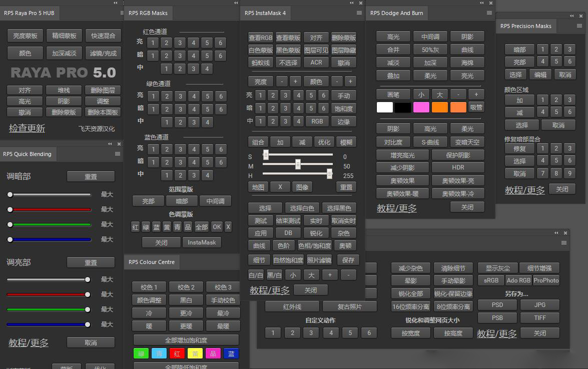Click the H slider handle in InstaMask
The width and height of the screenshot is (588, 369).
329,173
